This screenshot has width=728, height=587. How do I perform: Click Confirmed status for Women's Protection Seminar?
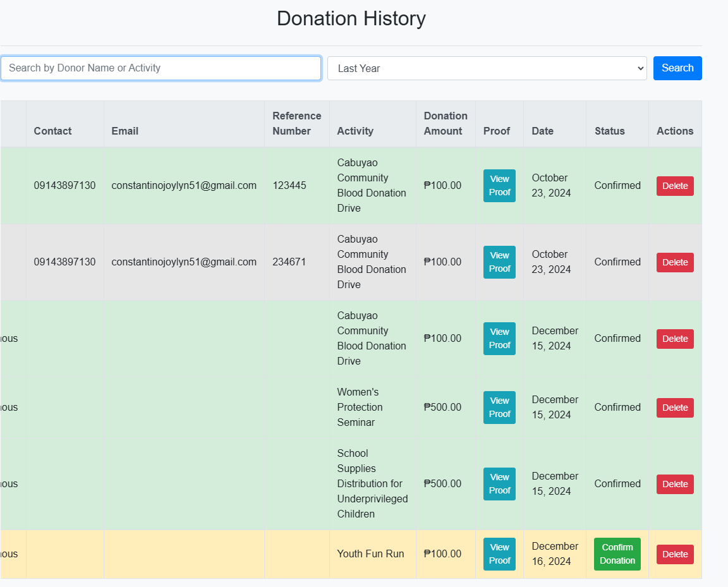pos(617,408)
